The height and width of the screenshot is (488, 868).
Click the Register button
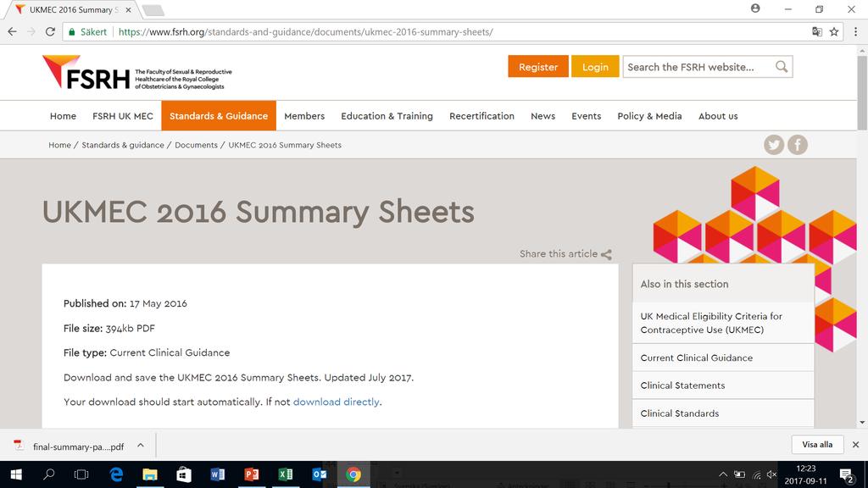[x=538, y=67]
